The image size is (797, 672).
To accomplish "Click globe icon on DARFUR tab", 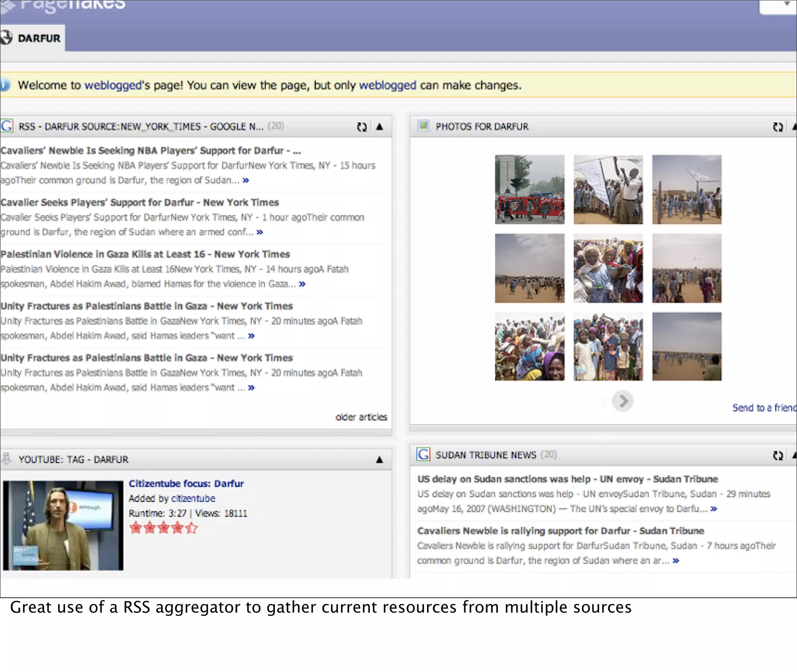I will tap(6, 38).
